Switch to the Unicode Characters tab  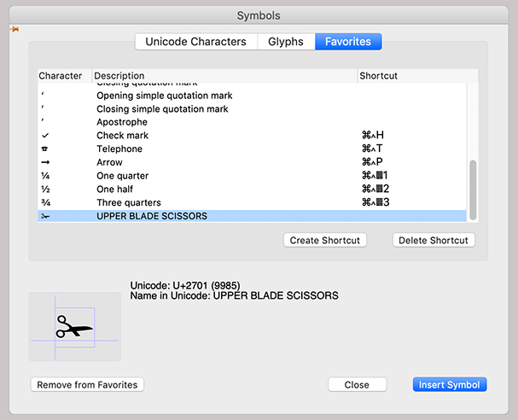(x=195, y=42)
